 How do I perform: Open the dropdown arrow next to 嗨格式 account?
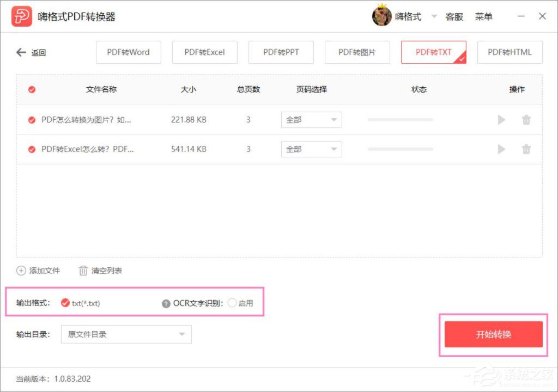[x=434, y=16]
